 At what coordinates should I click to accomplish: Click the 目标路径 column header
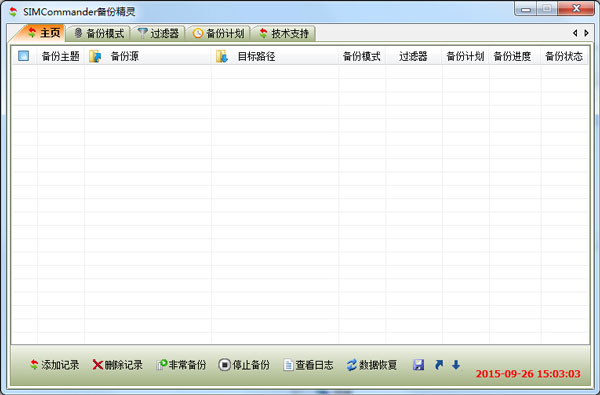click(275, 57)
